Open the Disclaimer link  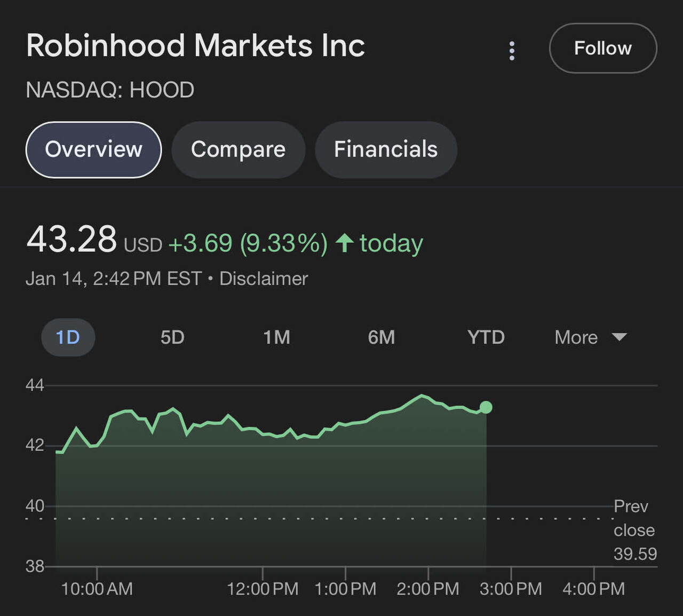tap(263, 278)
